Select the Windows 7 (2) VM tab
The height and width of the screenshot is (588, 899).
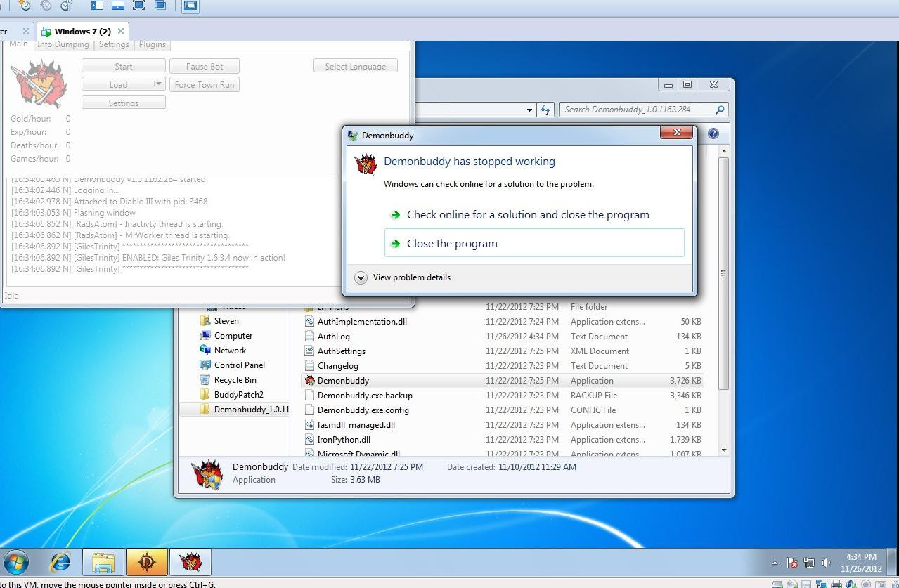[83, 31]
